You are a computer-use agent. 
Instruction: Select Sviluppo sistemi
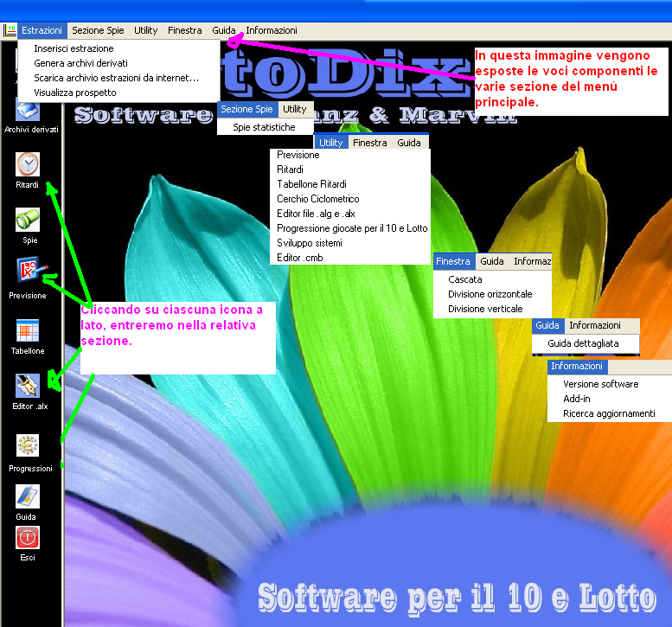pyautogui.click(x=310, y=243)
